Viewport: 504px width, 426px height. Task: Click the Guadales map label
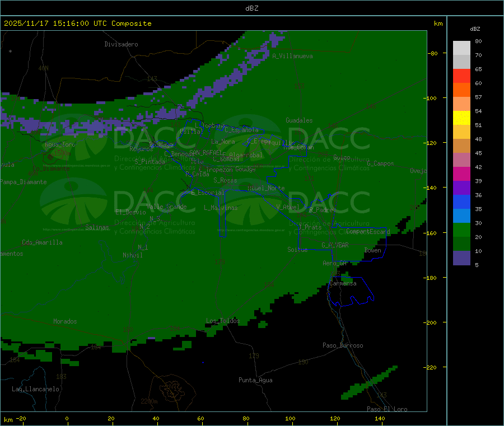(x=299, y=120)
